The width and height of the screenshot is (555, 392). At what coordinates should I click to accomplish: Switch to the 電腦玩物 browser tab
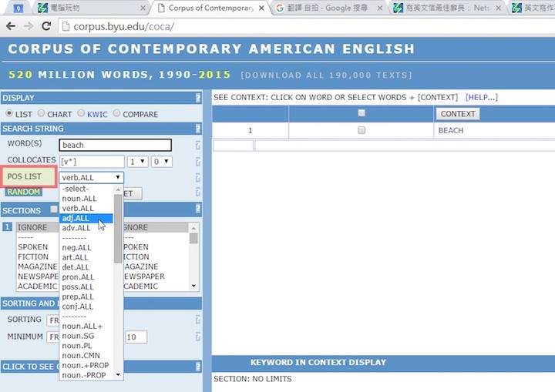pyautogui.click(x=85, y=8)
